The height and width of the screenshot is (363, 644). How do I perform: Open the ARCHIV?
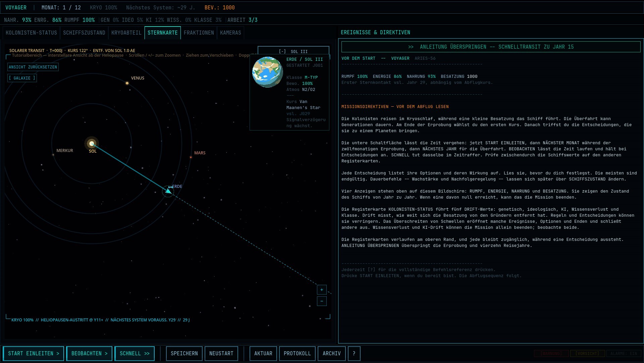(332, 353)
